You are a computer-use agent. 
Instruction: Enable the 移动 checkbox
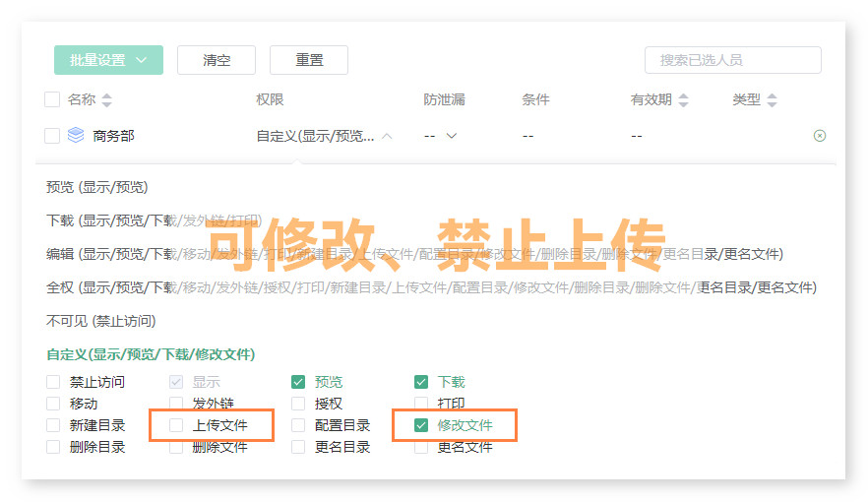[53, 404]
